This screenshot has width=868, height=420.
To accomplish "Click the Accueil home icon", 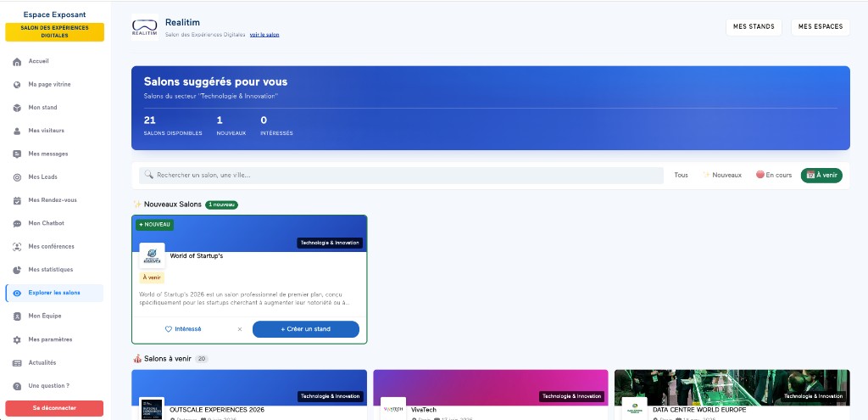I will [17, 61].
